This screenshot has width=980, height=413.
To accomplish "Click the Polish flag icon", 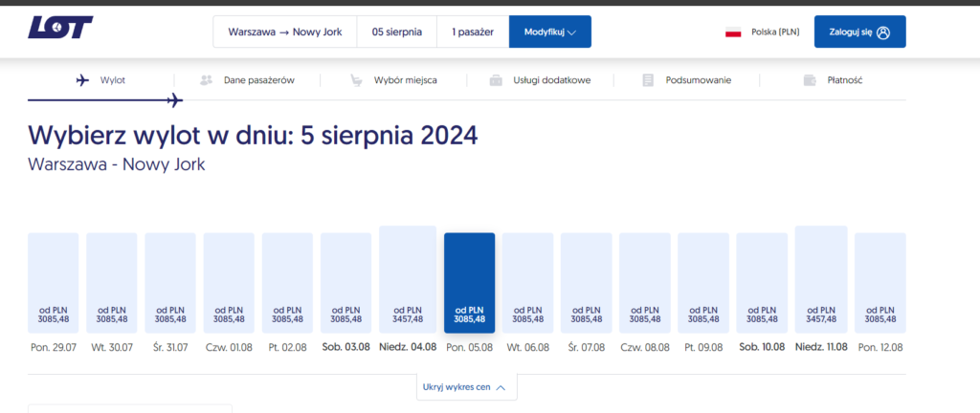I will click(734, 32).
